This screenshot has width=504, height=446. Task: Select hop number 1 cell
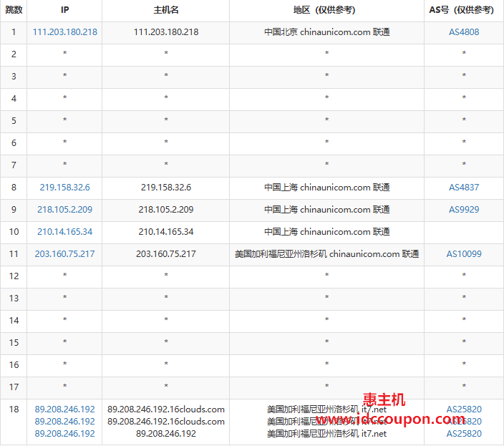(14, 31)
